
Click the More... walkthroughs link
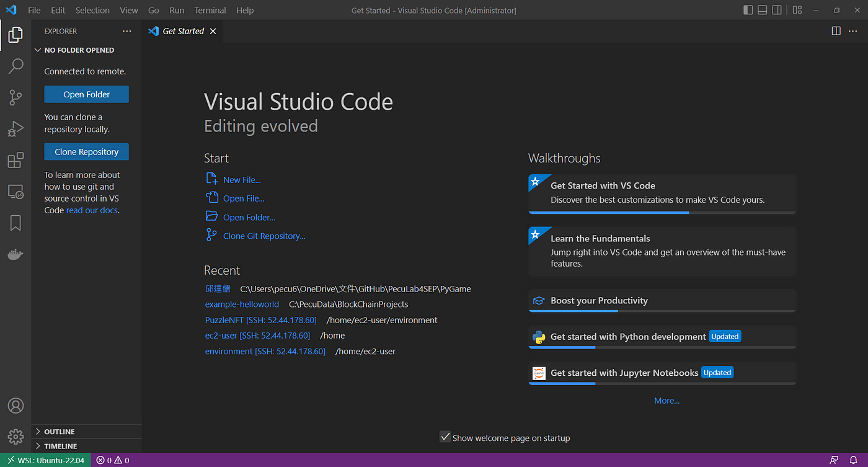(666, 401)
